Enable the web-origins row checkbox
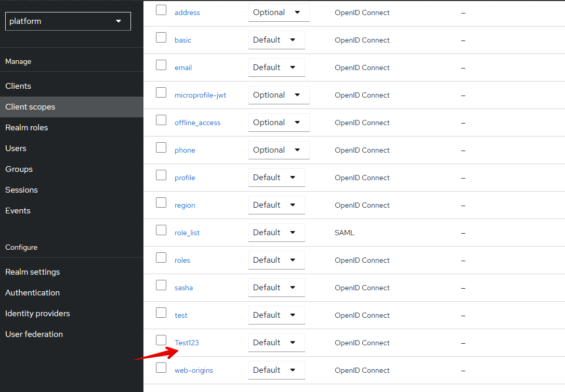Image resolution: width=565 pixels, height=392 pixels. 161,368
